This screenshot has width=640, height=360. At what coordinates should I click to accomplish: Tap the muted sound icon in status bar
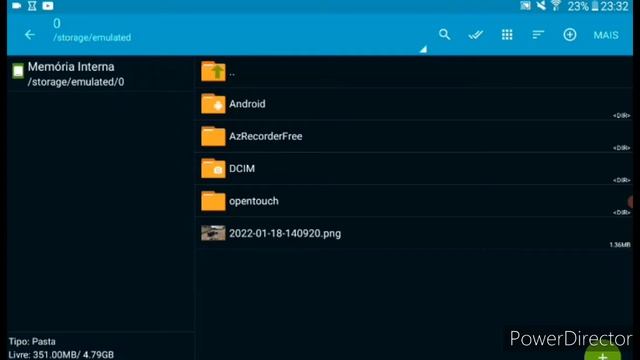(x=541, y=5)
